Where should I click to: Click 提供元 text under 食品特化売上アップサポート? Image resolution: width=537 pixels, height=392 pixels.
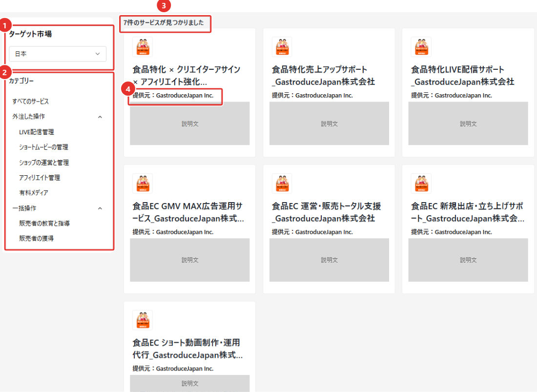pyautogui.click(x=312, y=96)
